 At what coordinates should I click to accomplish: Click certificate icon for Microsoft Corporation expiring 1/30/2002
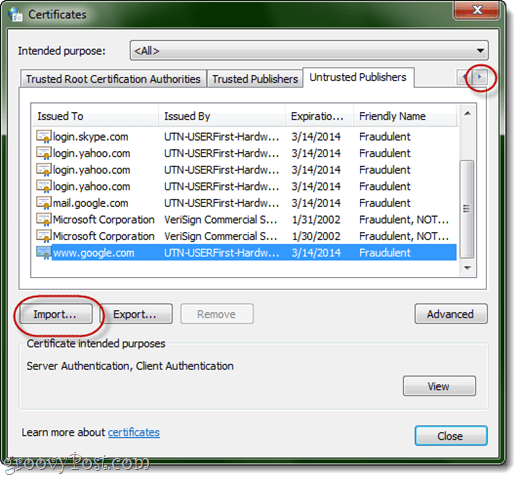coord(44,236)
